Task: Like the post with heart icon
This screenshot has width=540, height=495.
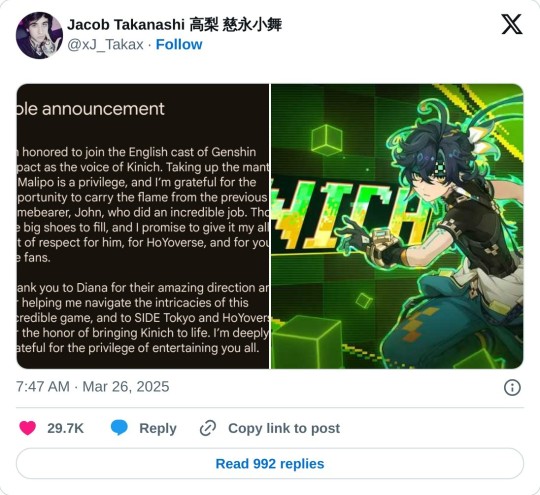Action: point(28,428)
